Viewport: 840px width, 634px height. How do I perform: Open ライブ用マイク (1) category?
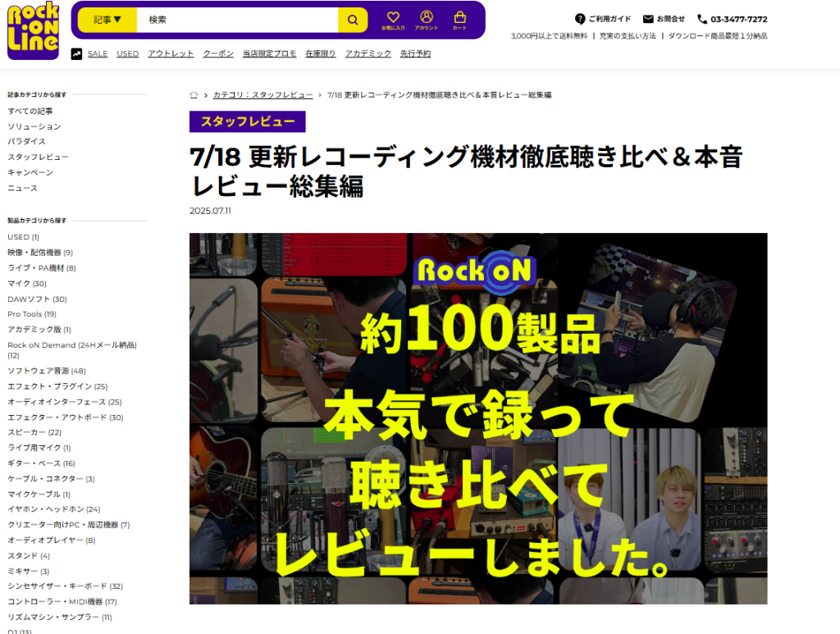(x=39, y=448)
